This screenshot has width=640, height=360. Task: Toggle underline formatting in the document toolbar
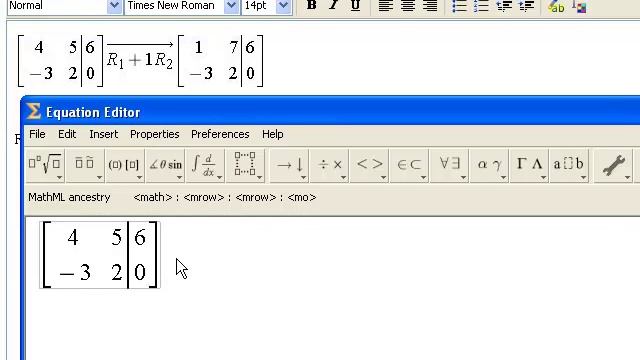click(x=356, y=5)
